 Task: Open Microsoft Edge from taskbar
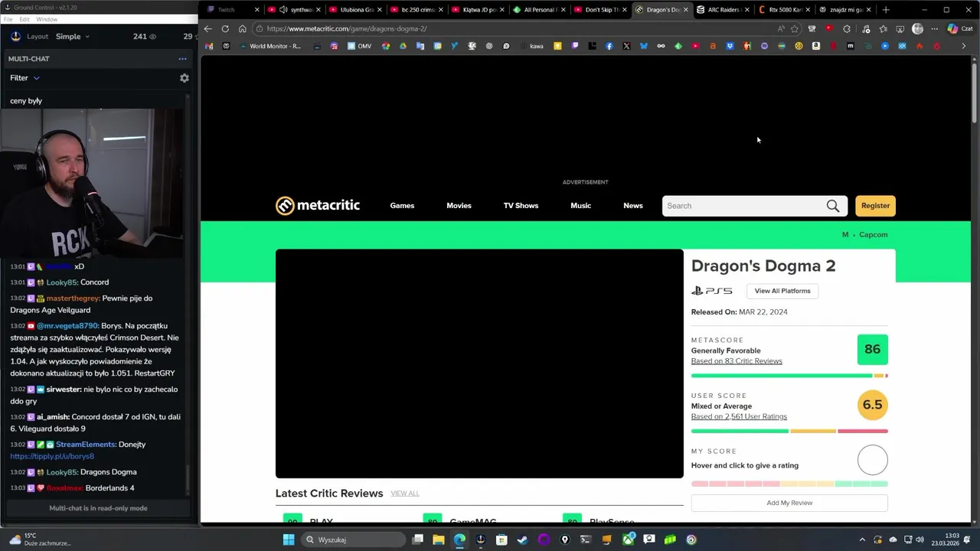(459, 540)
